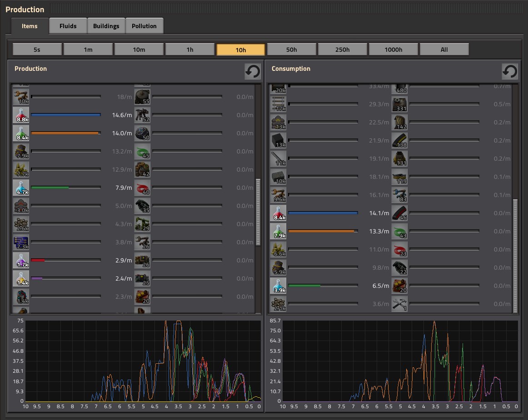Click the Production window title
This screenshot has height=420, width=528.
25,10
